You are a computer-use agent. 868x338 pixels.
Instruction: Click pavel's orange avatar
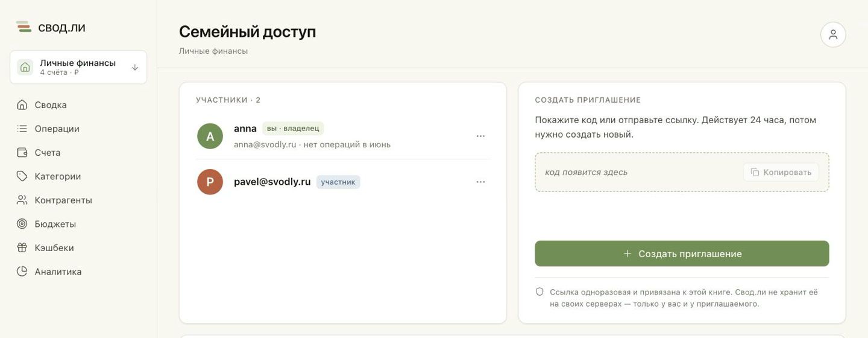[210, 182]
